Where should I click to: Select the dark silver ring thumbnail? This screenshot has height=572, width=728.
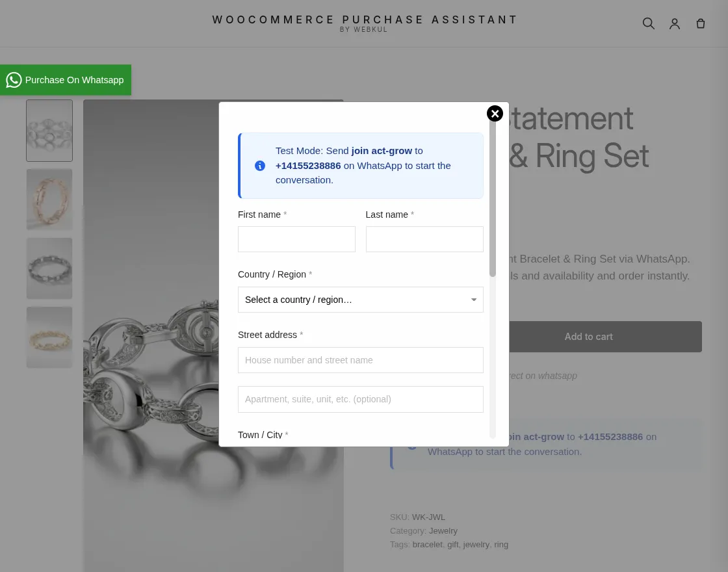49,268
